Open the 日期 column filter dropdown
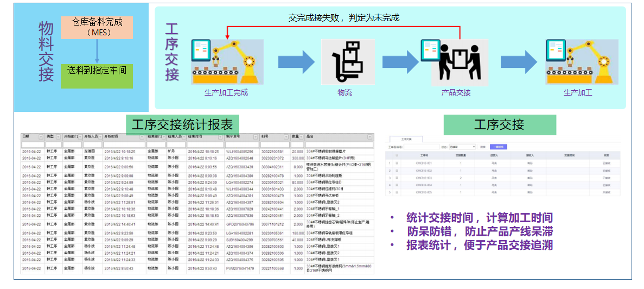The image size is (644, 289). pyautogui.click(x=41, y=136)
